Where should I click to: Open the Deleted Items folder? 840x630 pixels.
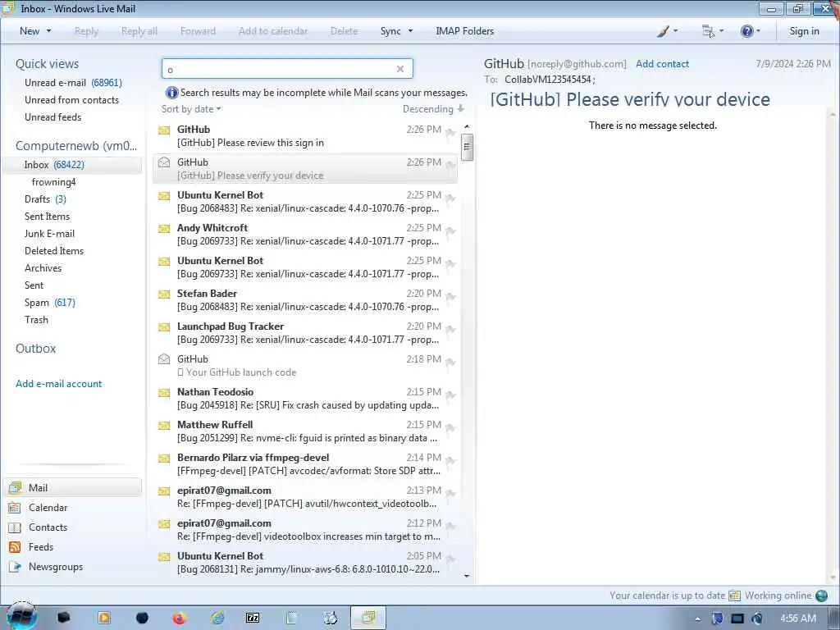[x=53, y=251]
